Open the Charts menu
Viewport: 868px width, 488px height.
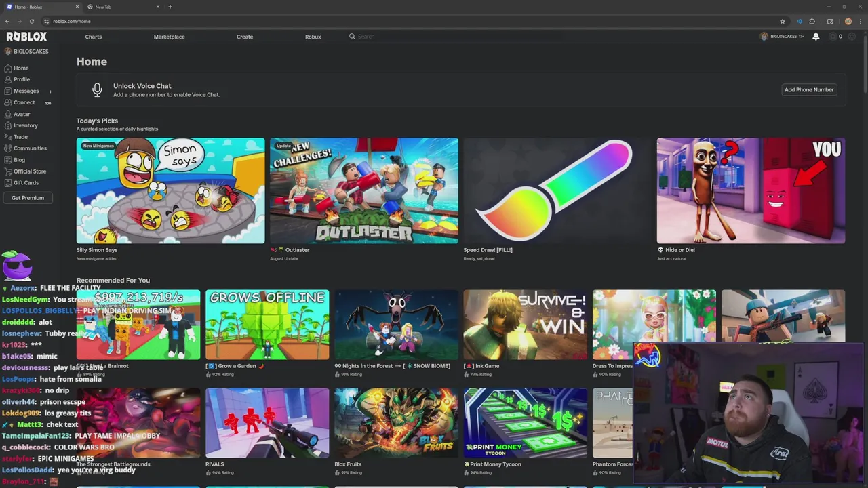coord(94,37)
